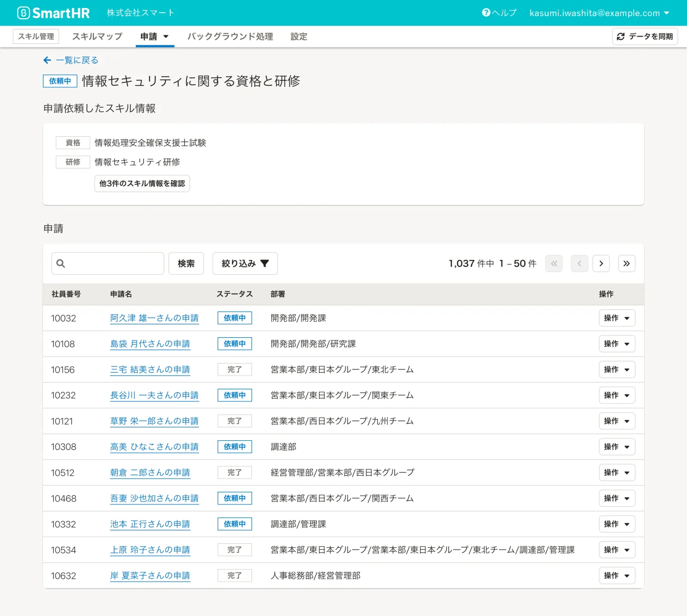The image size is (687, 616).
Task: Jump to the last page double chevron
Action: (626, 264)
